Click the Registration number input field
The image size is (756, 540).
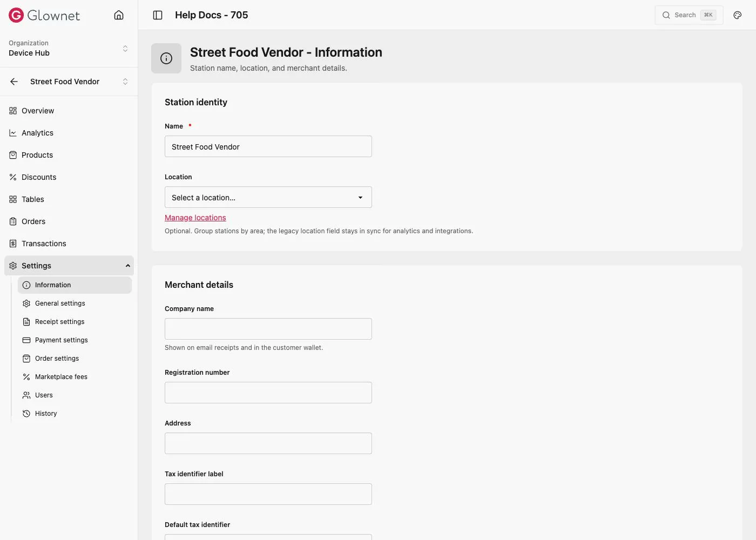[x=268, y=393]
